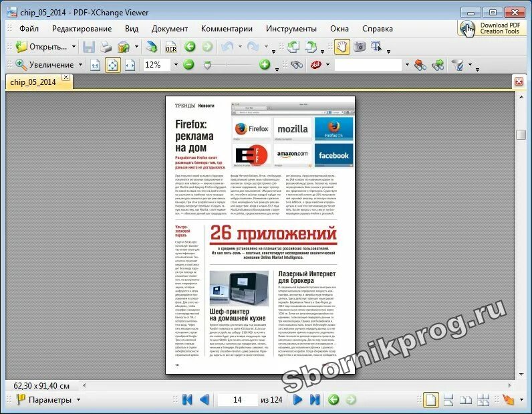Close the chip_05_2014 tab

point(66,78)
